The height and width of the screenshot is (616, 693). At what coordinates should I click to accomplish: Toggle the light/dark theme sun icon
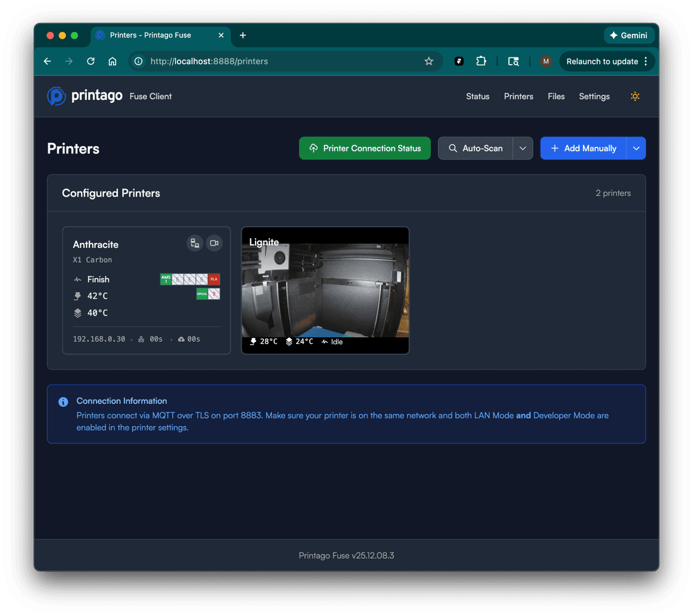[x=634, y=96]
